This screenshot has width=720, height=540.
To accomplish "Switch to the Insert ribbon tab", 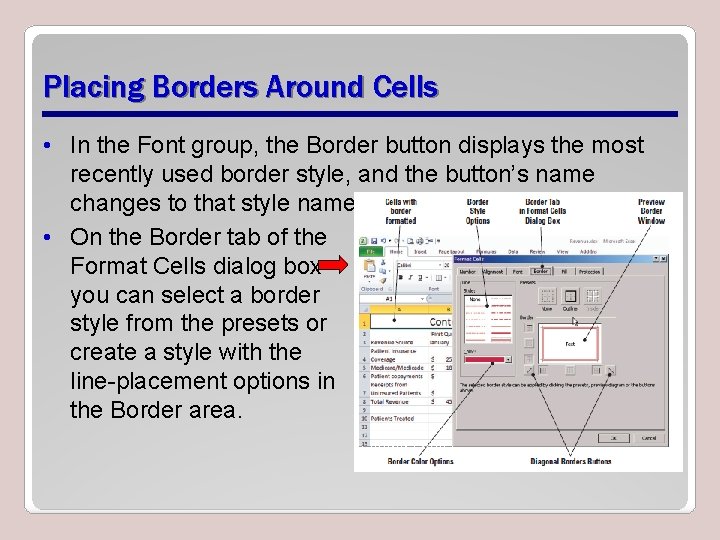I will [420, 252].
